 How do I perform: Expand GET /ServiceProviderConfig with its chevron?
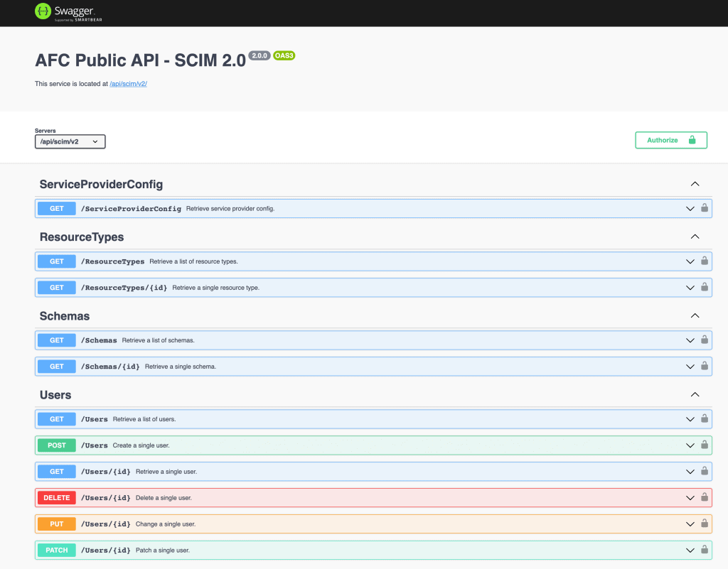tap(690, 209)
